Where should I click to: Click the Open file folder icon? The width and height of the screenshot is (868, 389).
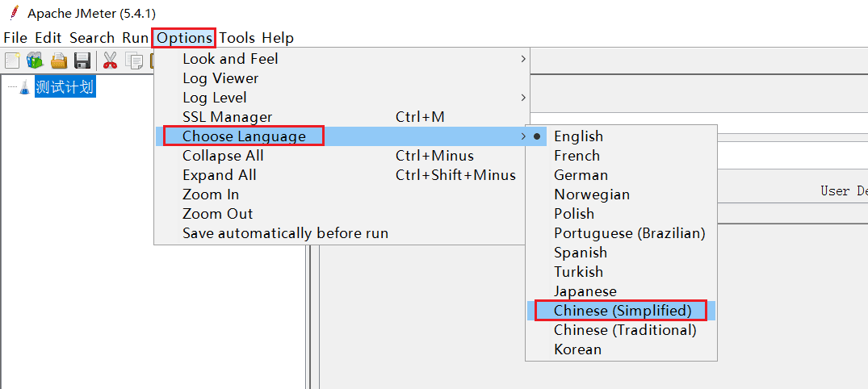(59, 61)
